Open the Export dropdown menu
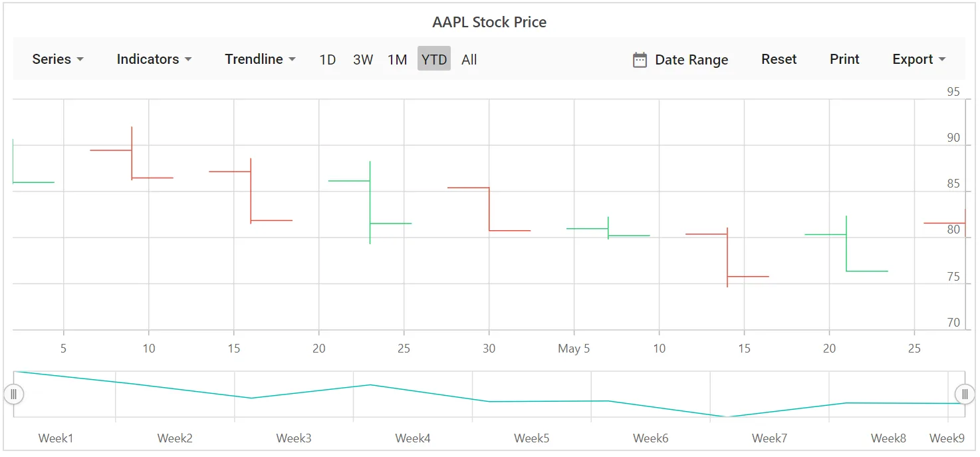 tap(919, 59)
